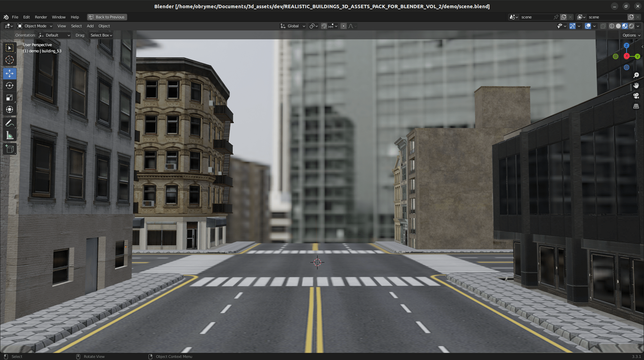Image resolution: width=644 pixels, height=360 pixels.
Task: Open the snapping options dropdown
Action: pyautogui.click(x=332, y=26)
